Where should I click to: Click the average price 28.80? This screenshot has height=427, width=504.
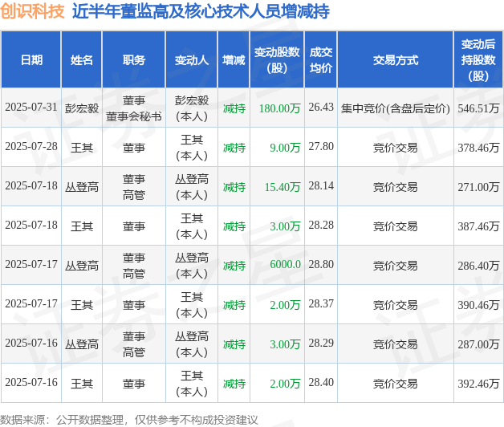[321, 264]
